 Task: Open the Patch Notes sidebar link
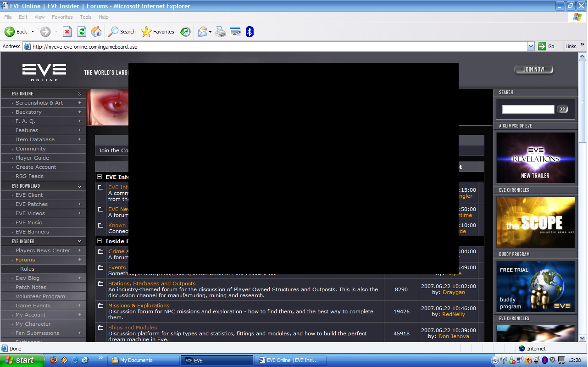coord(31,287)
